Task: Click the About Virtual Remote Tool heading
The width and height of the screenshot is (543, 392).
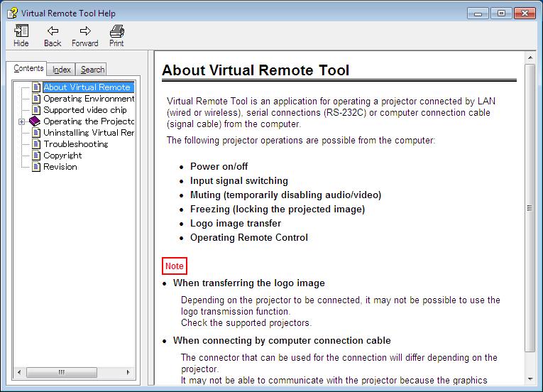Action: pos(256,70)
